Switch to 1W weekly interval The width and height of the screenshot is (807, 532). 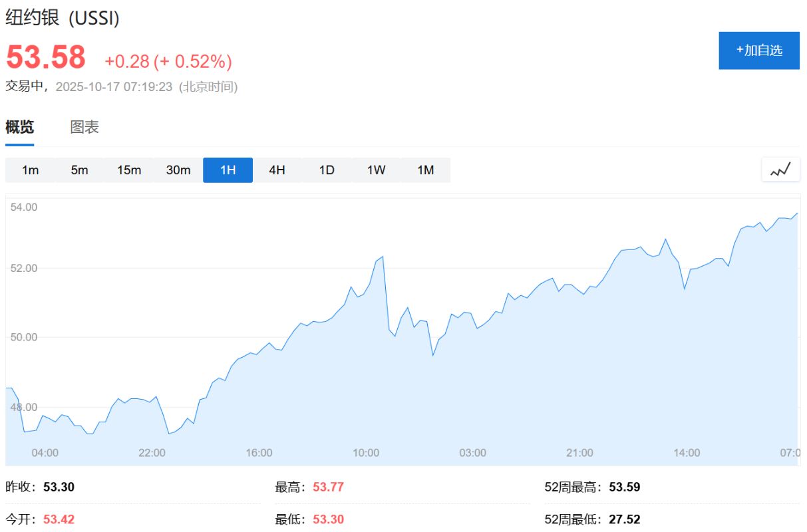376,170
